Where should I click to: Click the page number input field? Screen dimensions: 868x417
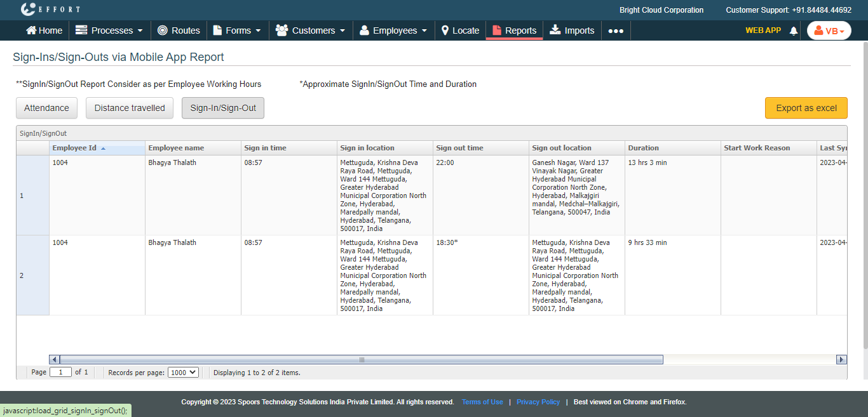coord(60,373)
